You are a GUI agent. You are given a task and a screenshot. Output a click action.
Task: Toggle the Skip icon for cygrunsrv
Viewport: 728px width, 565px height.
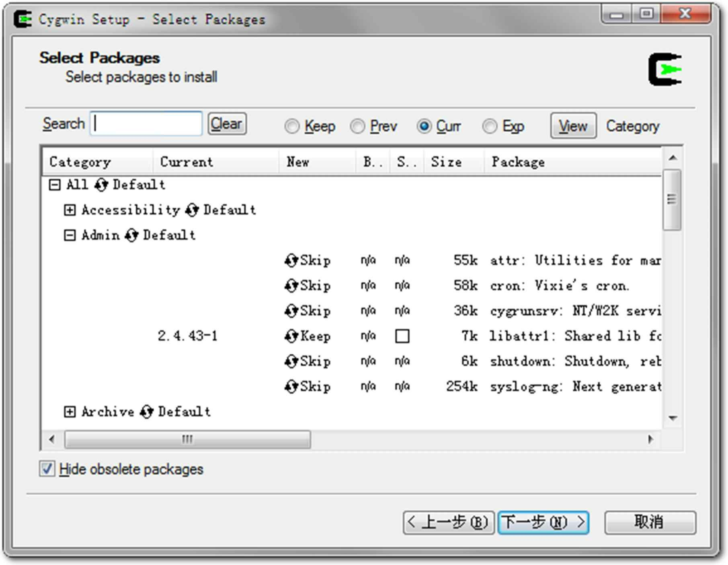(291, 311)
